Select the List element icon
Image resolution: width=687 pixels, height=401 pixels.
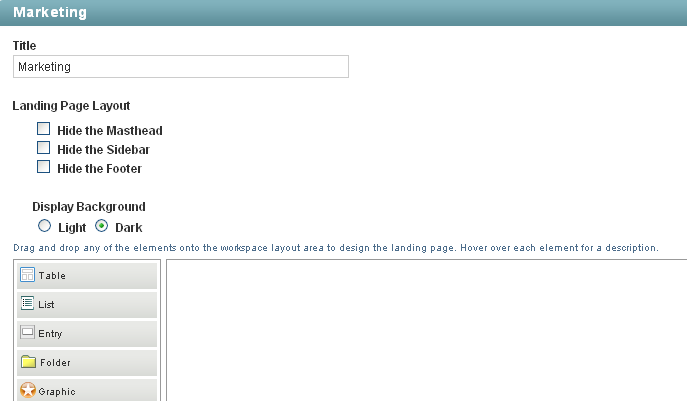point(27,303)
